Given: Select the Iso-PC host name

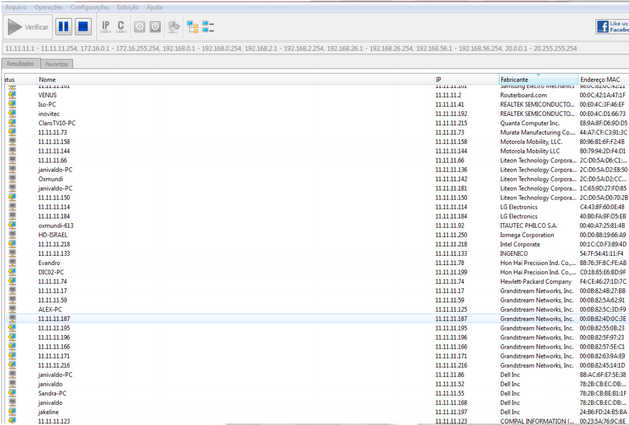Looking at the screenshot, I should point(47,104).
